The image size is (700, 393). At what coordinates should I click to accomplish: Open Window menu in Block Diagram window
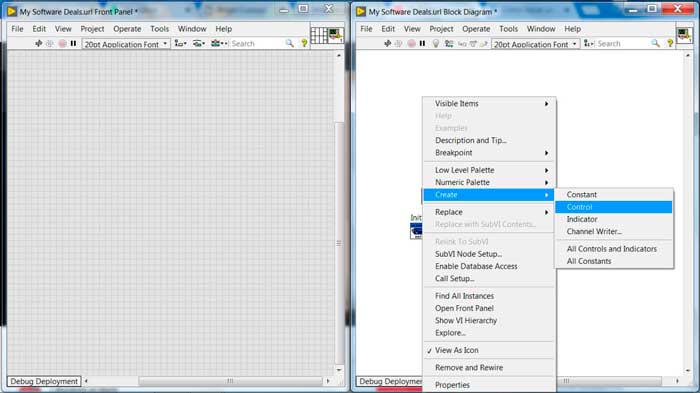pyautogui.click(x=541, y=29)
